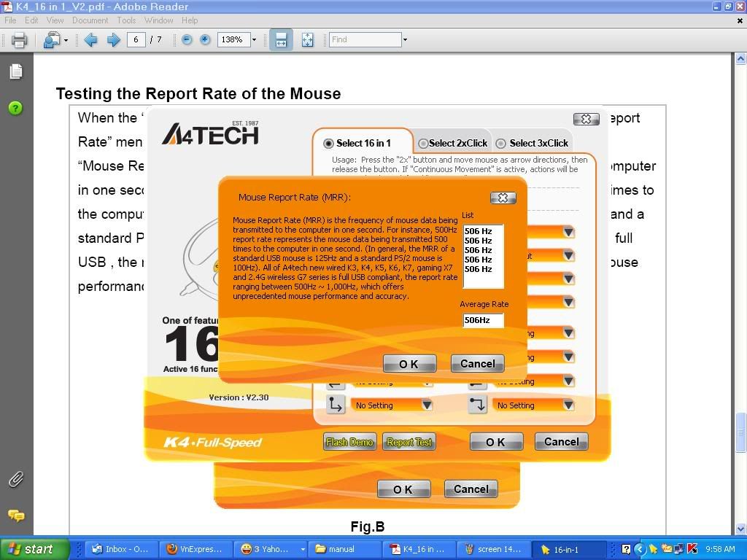Click the show hidden icons chevron in tray

[639, 549]
